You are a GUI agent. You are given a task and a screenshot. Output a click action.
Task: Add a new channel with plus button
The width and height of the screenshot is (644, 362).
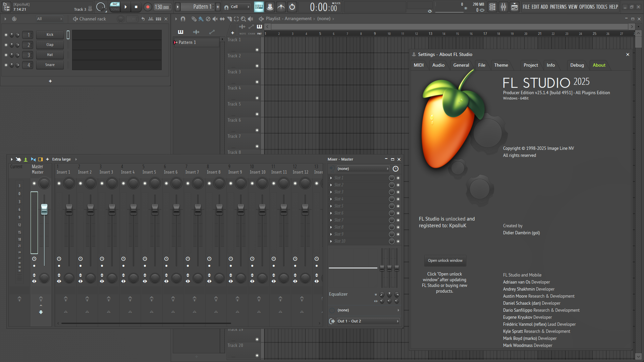50,81
